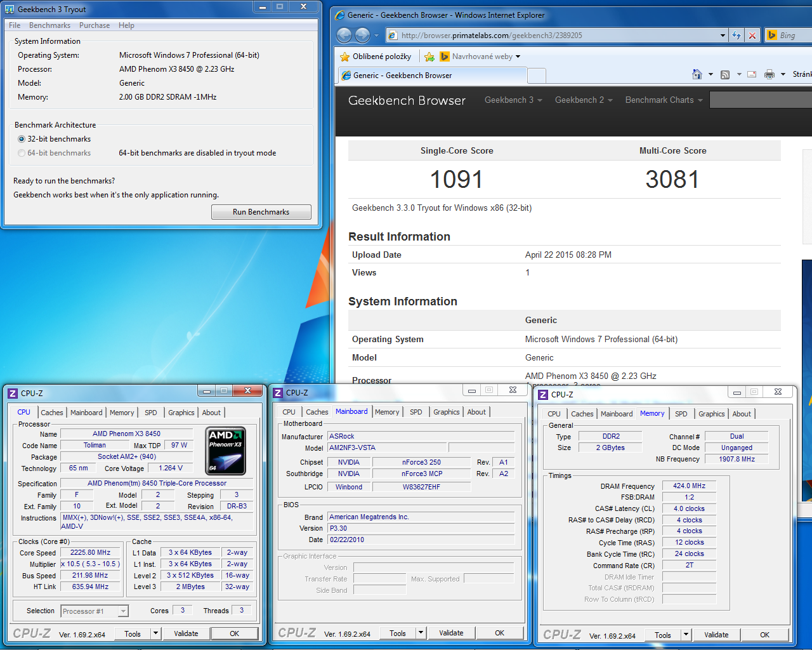Click page icon on Geekbench Browser tab
The height and width of the screenshot is (650, 812).
click(x=346, y=75)
